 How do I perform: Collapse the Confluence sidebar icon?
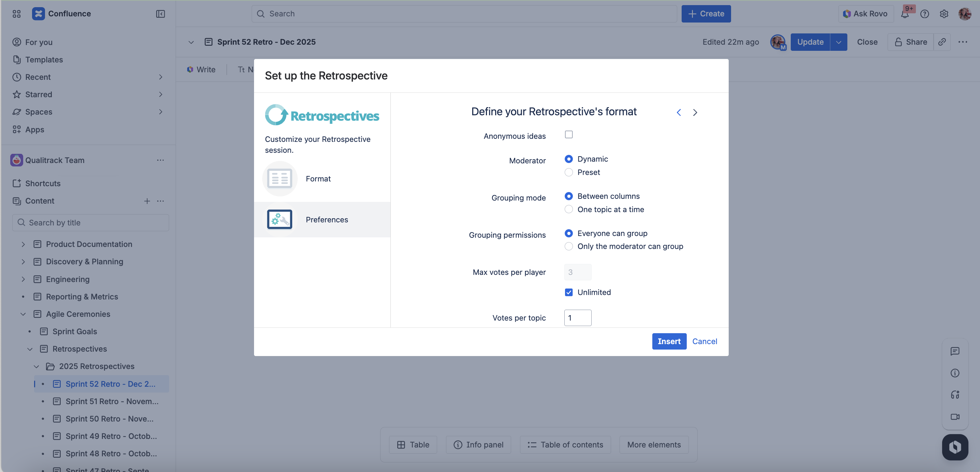(160, 14)
